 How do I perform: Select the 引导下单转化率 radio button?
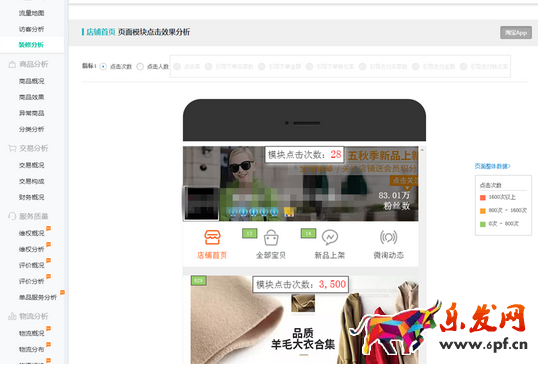(309, 67)
